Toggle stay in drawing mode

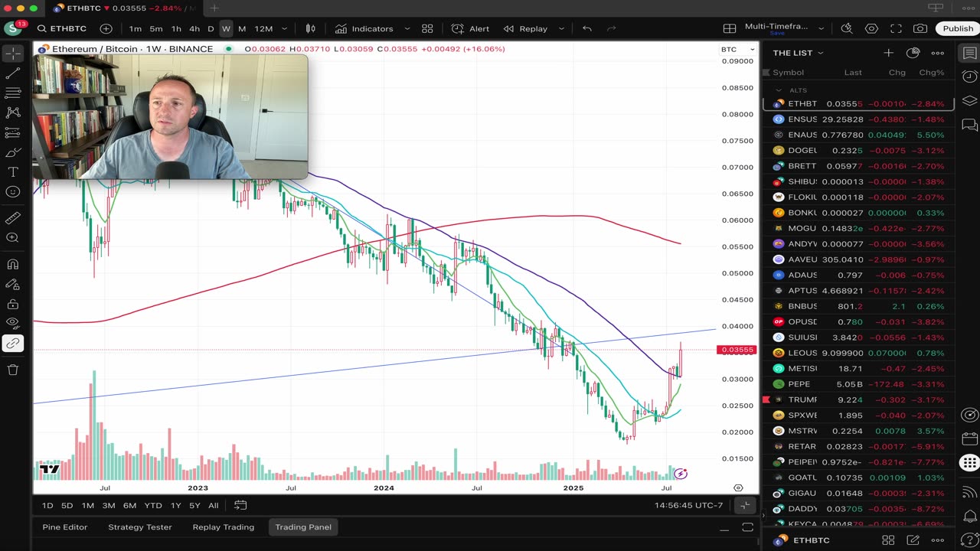click(13, 285)
